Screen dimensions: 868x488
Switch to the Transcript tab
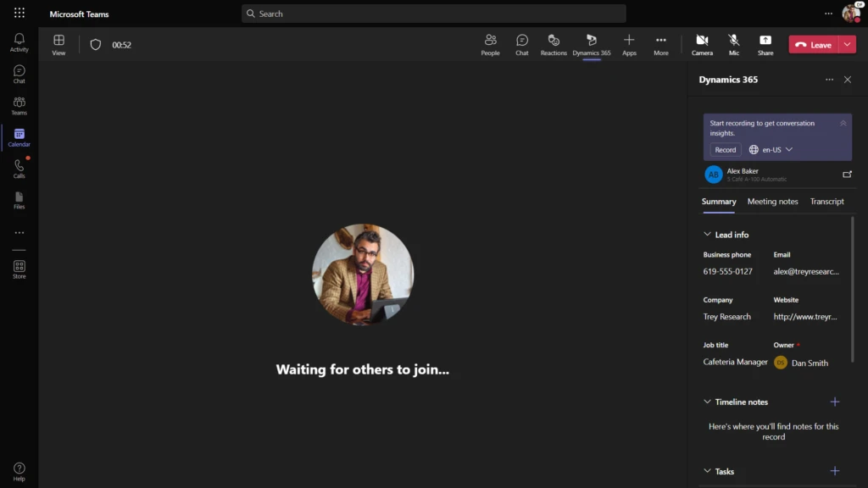[826, 202]
